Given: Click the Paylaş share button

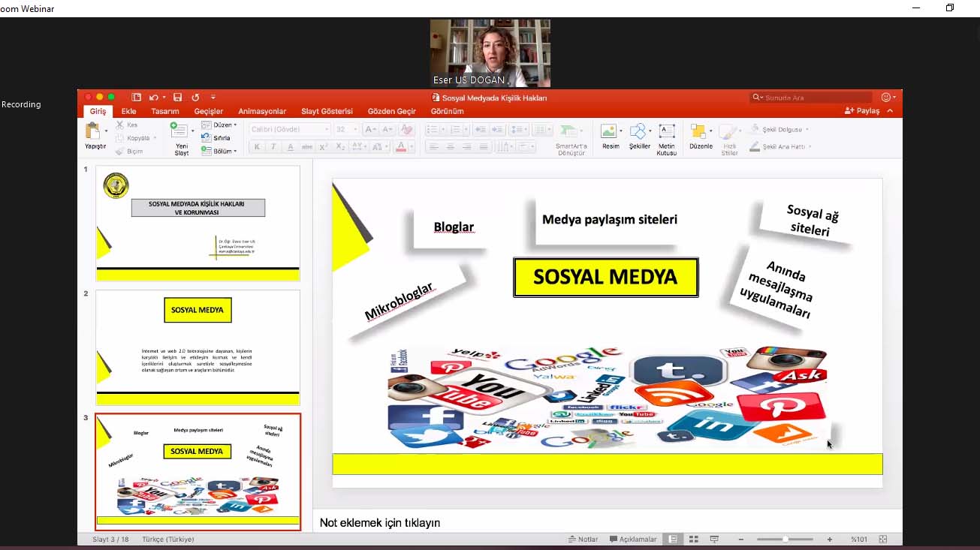Looking at the screenshot, I should [x=862, y=111].
